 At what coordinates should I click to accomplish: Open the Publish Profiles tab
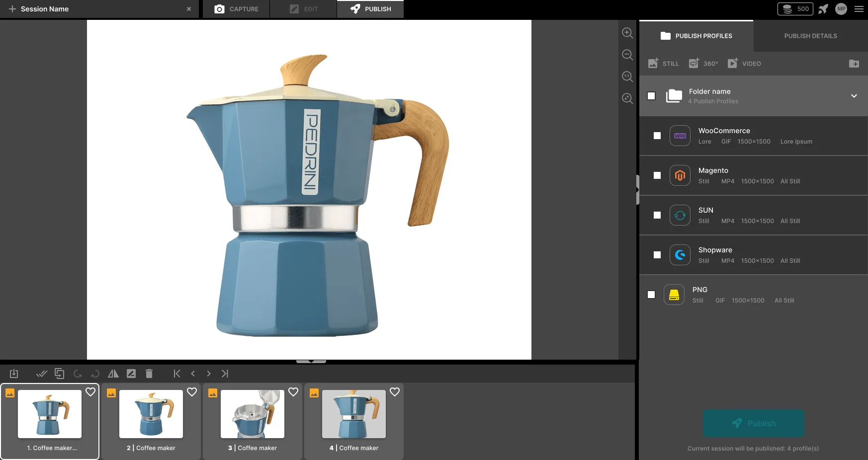pyautogui.click(x=696, y=36)
